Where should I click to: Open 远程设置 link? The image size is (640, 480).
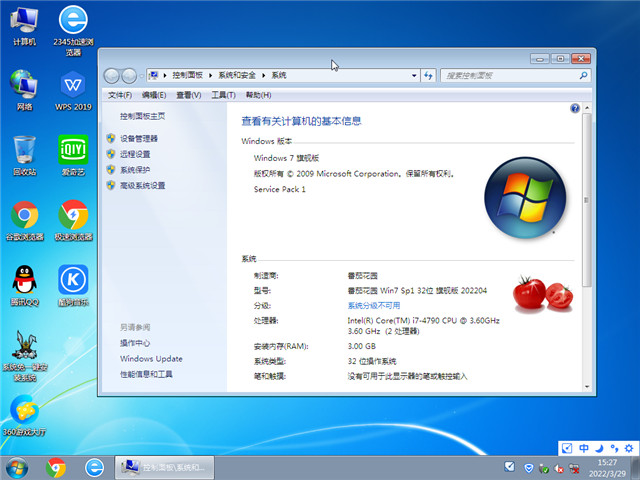(x=135, y=154)
